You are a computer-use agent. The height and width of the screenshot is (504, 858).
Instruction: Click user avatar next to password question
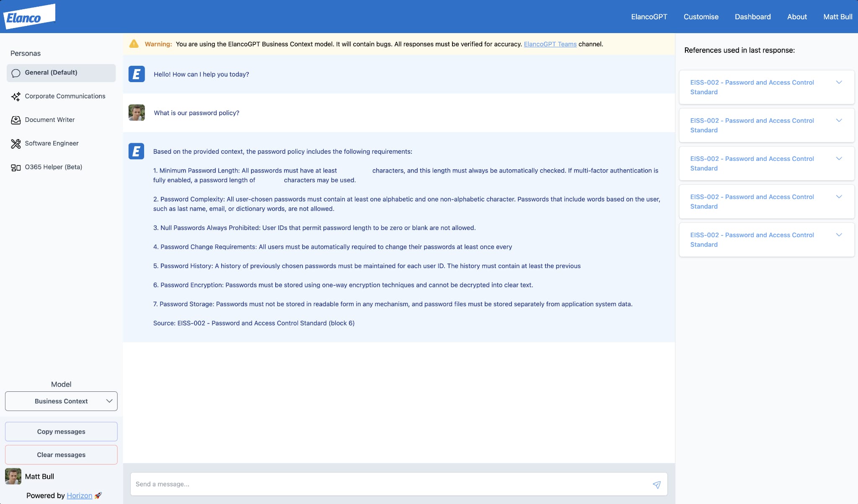click(137, 113)
